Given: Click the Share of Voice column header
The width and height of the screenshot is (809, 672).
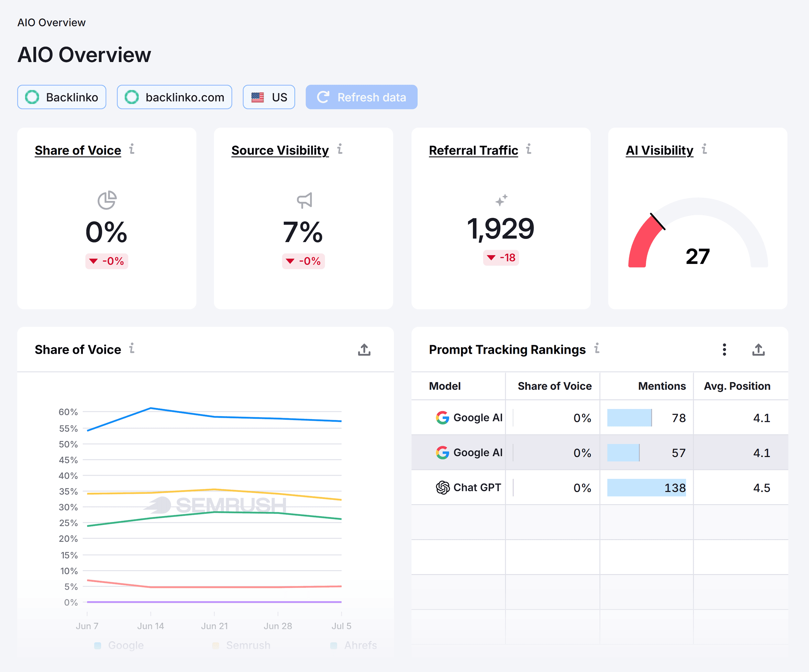Looking at the screenshot, I should 554,386.
